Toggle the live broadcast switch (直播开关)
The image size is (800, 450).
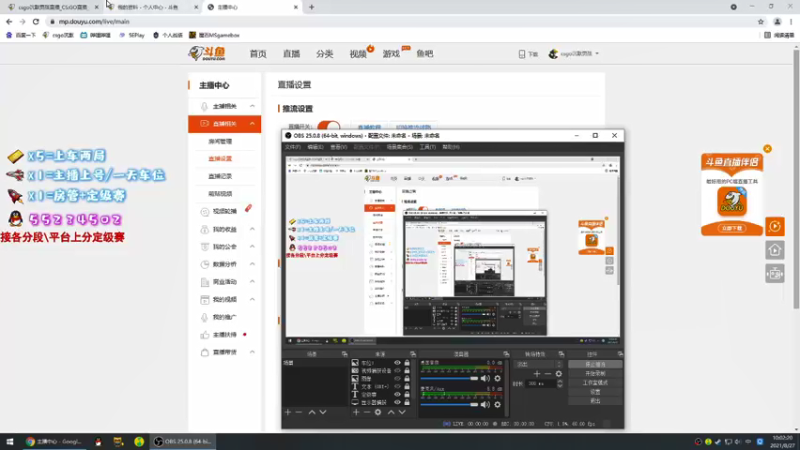point(329,126)
